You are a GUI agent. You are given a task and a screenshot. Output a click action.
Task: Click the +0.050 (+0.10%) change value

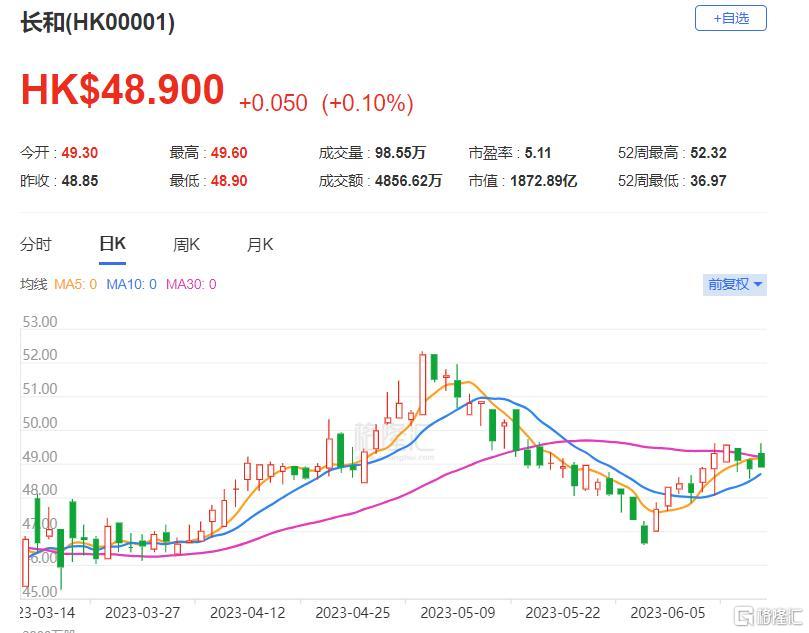[326, 103]
